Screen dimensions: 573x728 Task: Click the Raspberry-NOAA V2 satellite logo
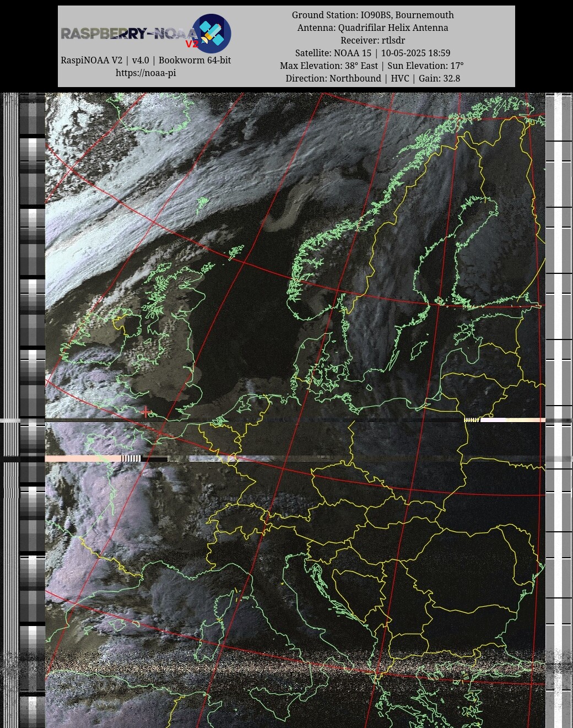145,34
